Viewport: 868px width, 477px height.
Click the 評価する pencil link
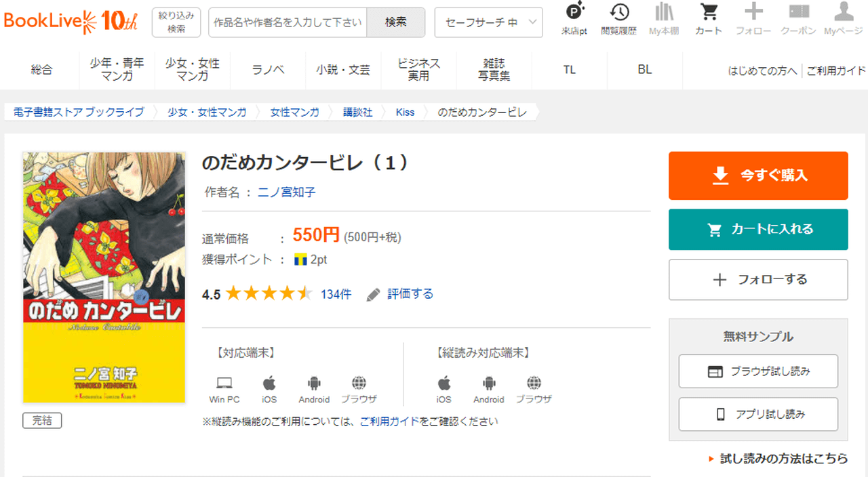[400, 294]
